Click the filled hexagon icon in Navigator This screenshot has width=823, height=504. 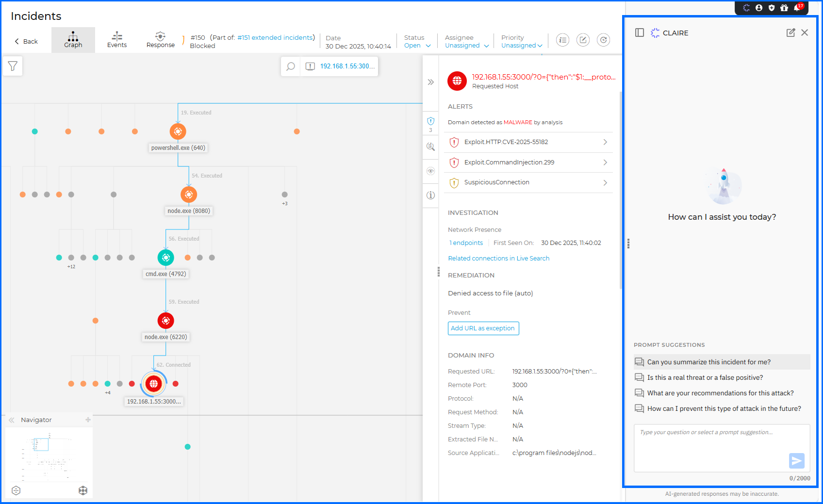(x=83, y=490)
